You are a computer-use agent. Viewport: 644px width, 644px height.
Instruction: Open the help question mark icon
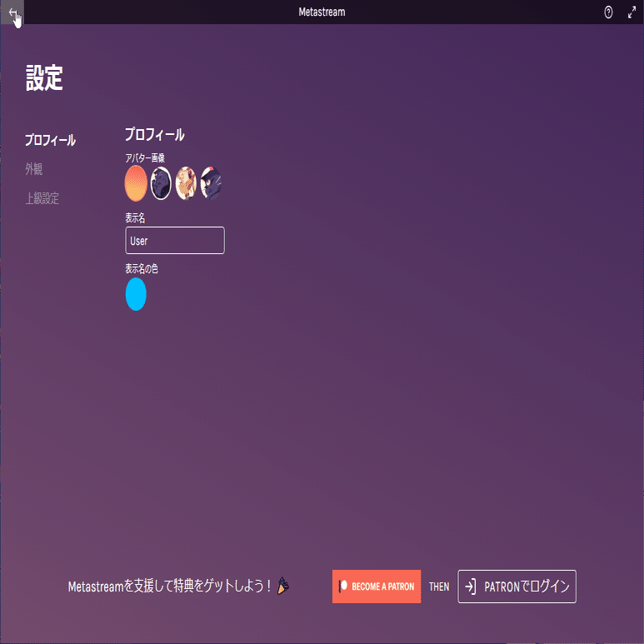point(608,12)
